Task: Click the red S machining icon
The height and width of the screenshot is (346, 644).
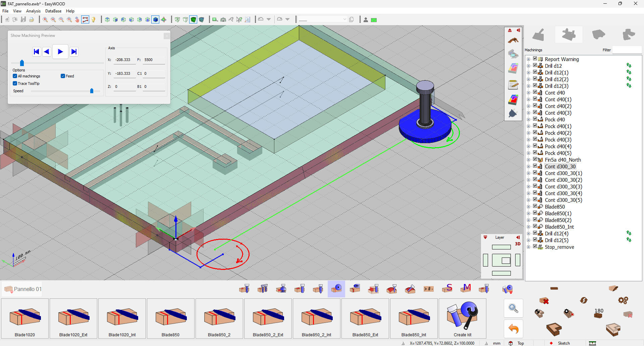Action: [x=447, y=289]
